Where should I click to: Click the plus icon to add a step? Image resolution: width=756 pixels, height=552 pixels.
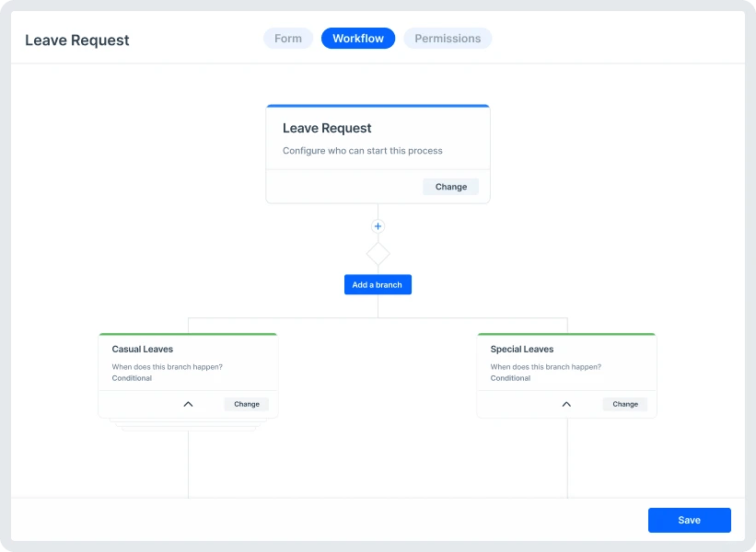pos(378,226)
